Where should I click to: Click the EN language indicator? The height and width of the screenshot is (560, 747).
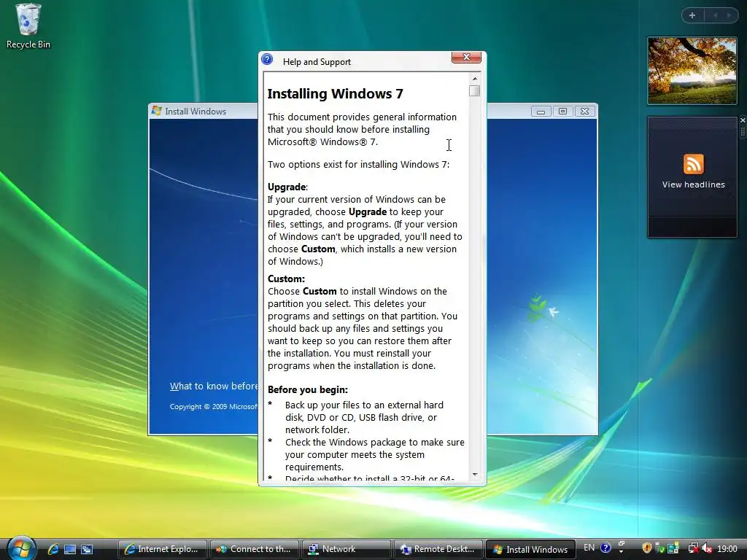tap(589, 548)
